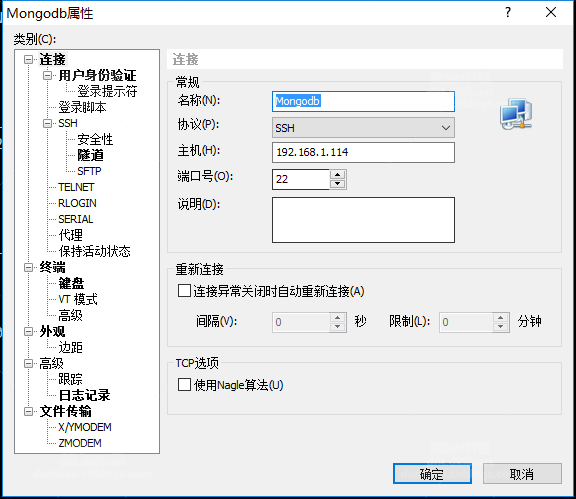The height and width of the screenshot is (499, 576).
Task: Select SERIAL tree item
Action: [76, 219]
